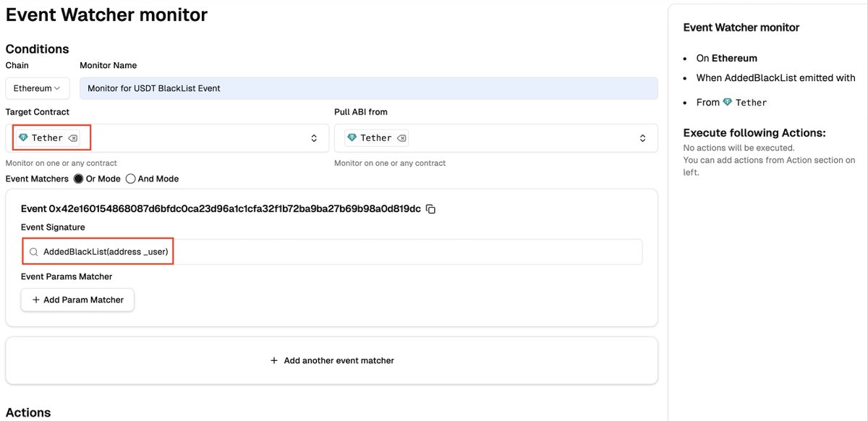Screen dimensions: 868x421
Task: Click the Actions section heading
Action: (28, 412)
